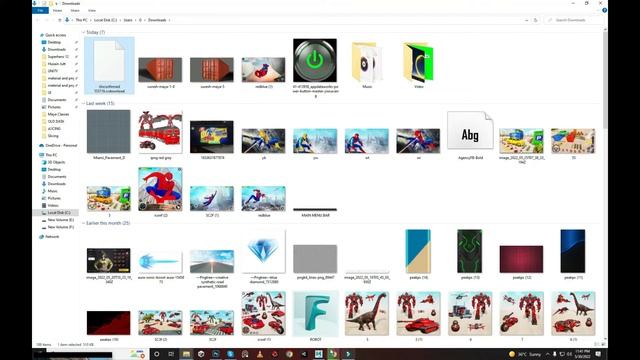This screenshot has height=360, width=640.
Task: Select the redblue (2) thumbnail
Action: point(263,69)
